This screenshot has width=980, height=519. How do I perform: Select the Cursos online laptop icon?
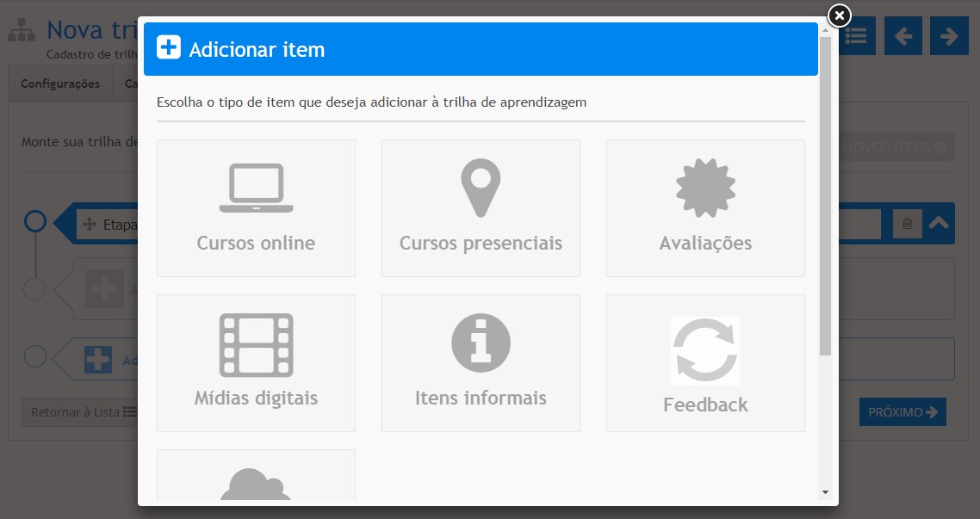[x=256, y=188]
